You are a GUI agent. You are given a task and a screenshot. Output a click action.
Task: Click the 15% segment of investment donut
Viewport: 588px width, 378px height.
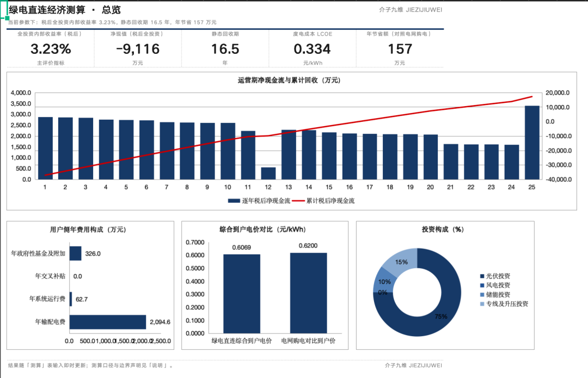(x=402, y=262)
